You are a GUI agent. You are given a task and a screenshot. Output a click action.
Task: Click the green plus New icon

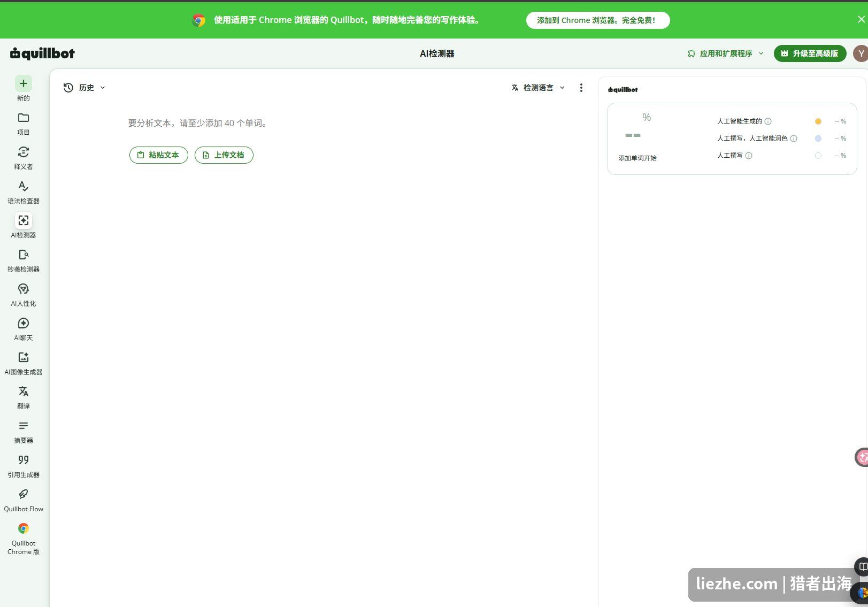(24, 83)
